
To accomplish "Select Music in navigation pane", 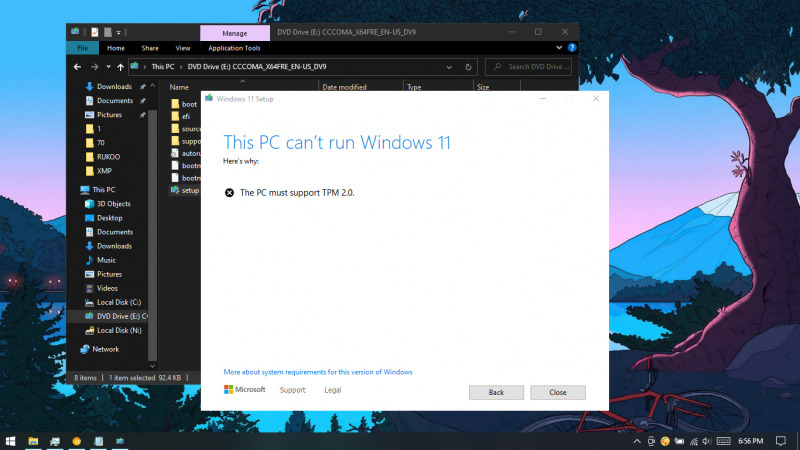I will tap(106, 260).
